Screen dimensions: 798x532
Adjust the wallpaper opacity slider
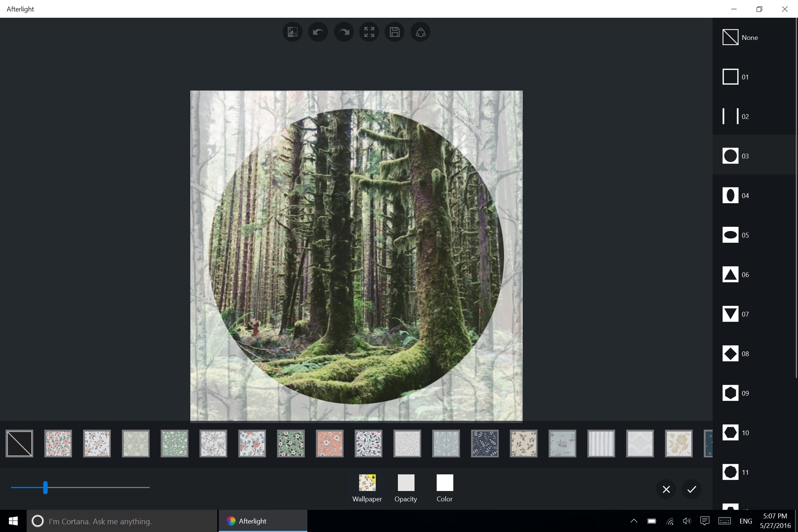coord(45,488)
